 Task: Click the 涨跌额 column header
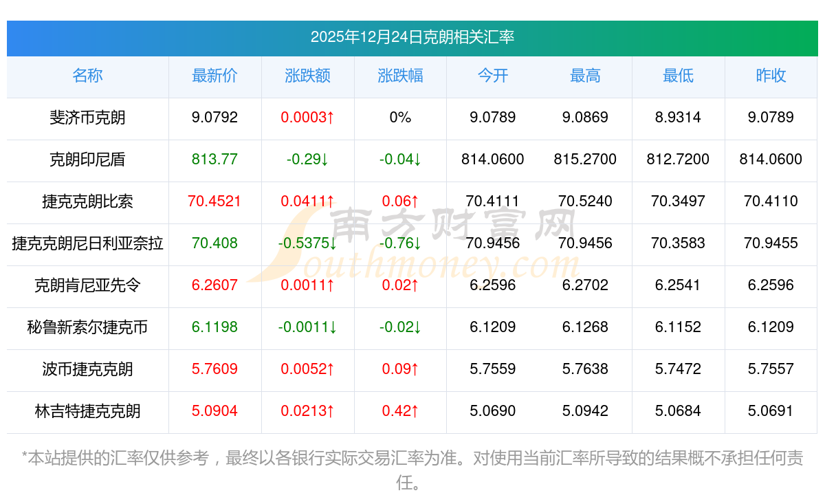(x=307, y=76)
